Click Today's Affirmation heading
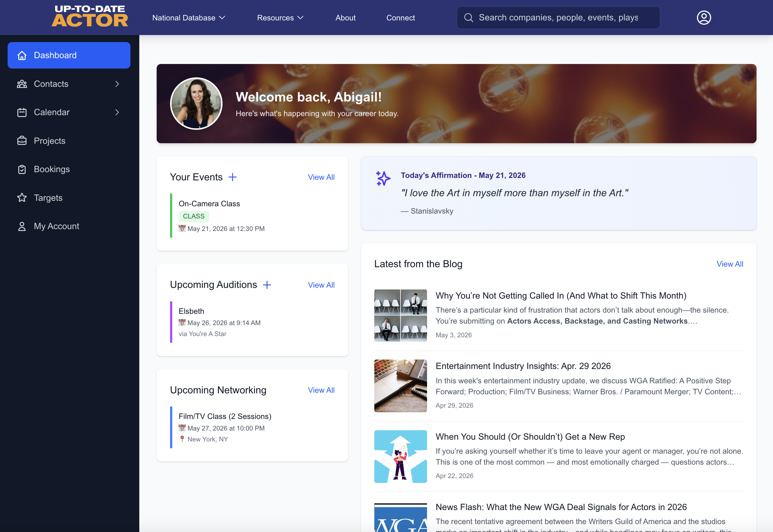The width and height of the screenshot is (773, 532). point(463,175)
